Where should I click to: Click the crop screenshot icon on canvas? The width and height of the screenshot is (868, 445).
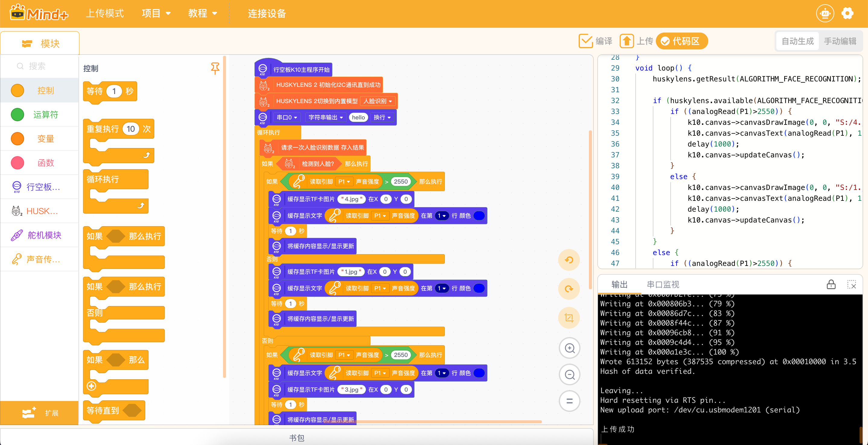(x=569, y=318)
